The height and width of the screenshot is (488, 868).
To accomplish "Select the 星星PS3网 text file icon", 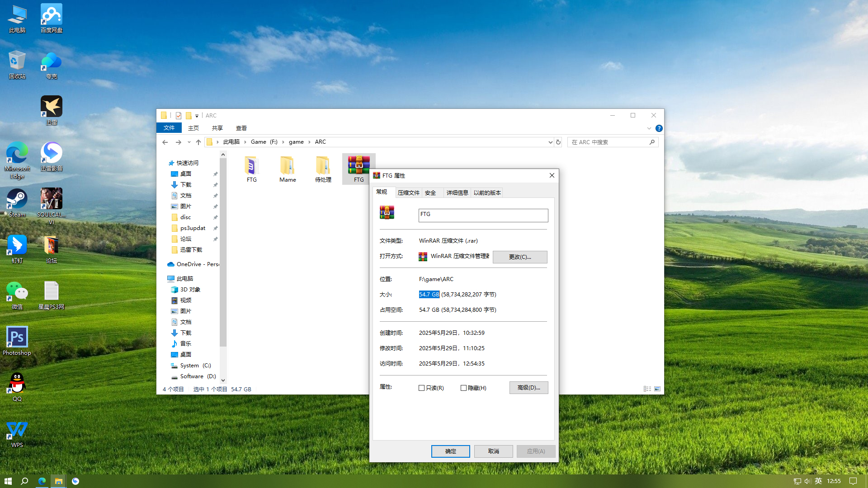I will click(x=51, y=295).
